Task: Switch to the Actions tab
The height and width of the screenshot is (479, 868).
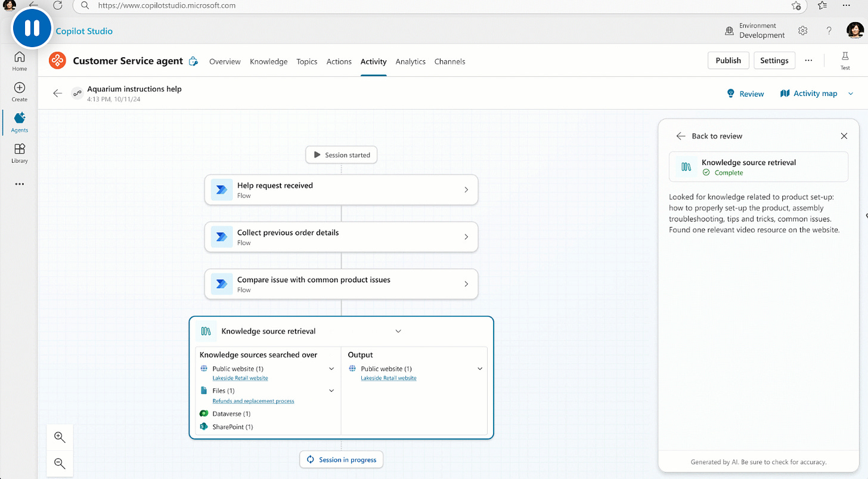Action: point(339,61)
